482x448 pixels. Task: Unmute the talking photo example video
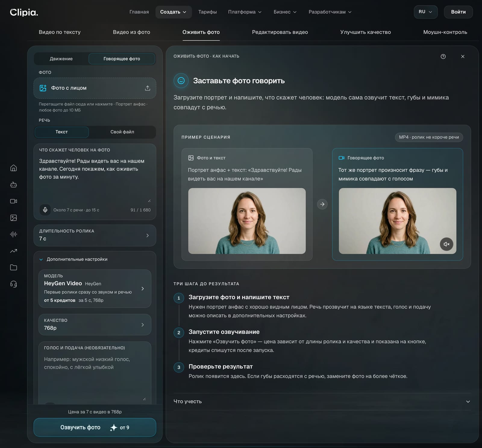coord(446,244)
